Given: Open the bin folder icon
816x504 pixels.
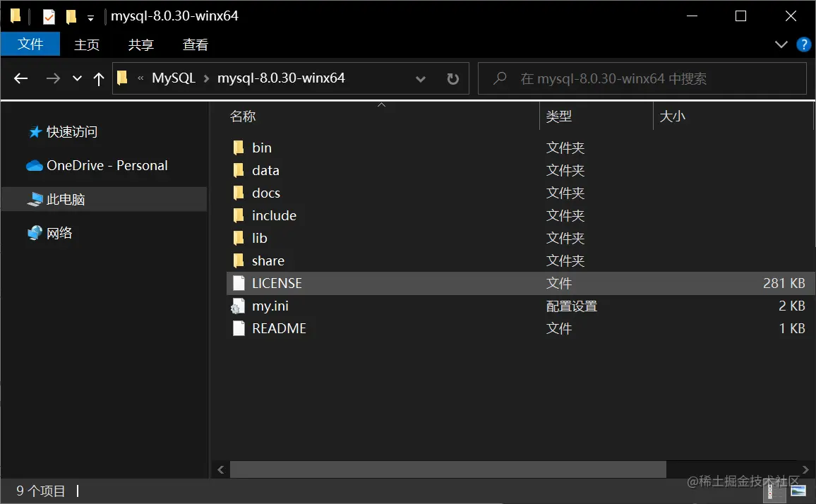Looking at the screenshot, I should (x=239, y=148).
